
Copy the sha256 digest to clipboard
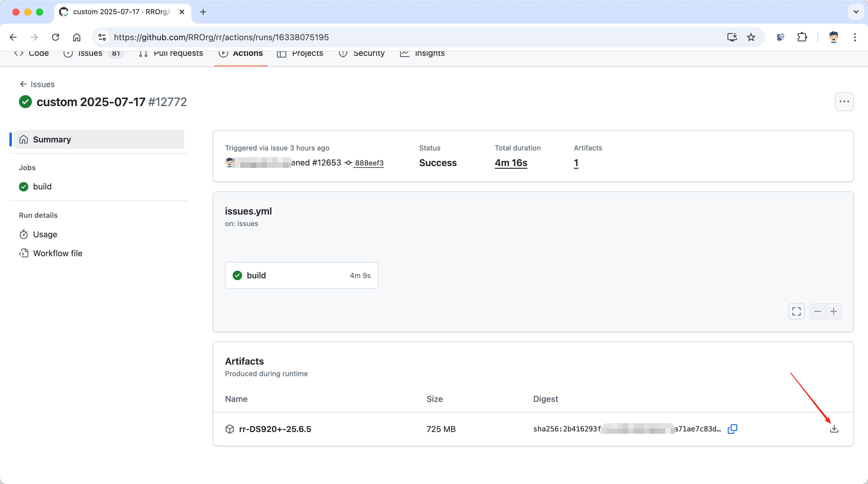tap(732, 429)
